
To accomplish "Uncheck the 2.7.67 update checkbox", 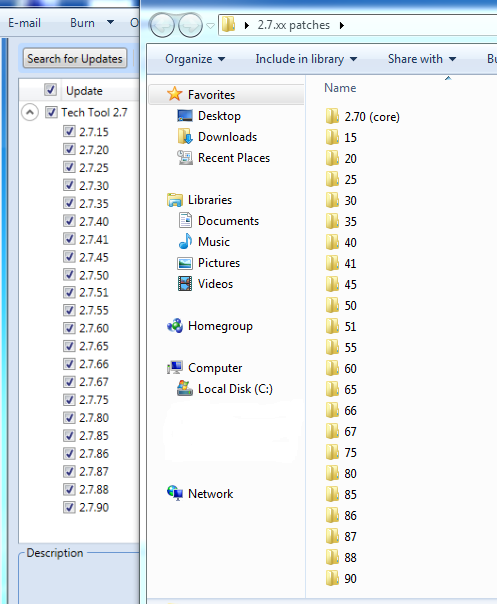I will point(69,382).
